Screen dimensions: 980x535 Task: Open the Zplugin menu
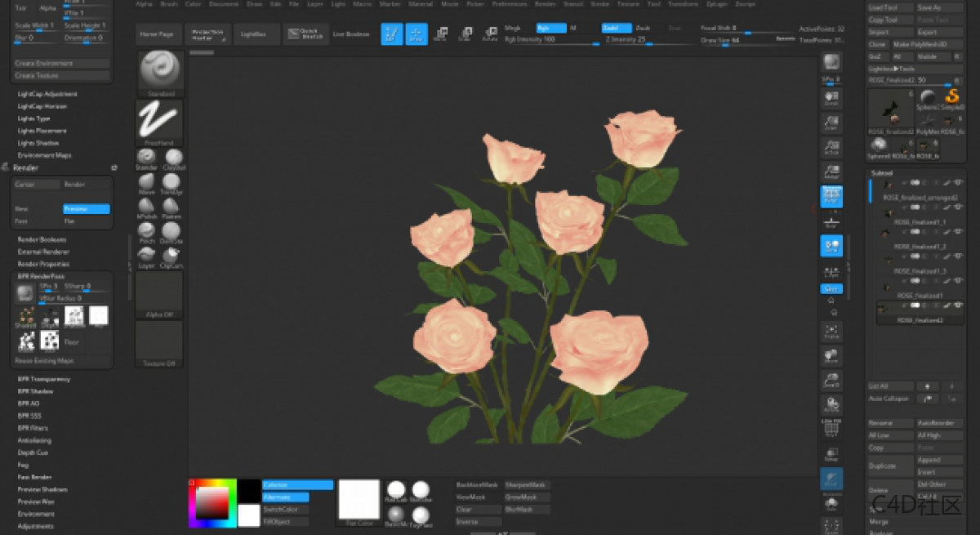click(716, 4)
